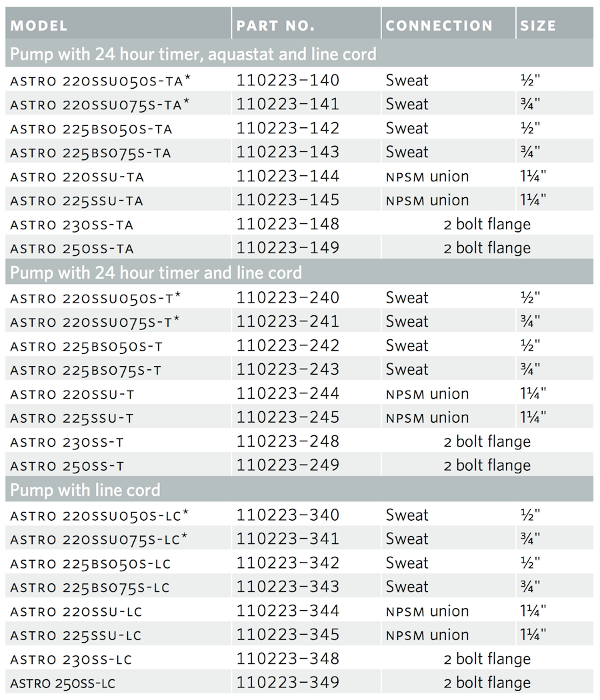
Task: Click the CONNECTION column header
Action: pos(439,26)
